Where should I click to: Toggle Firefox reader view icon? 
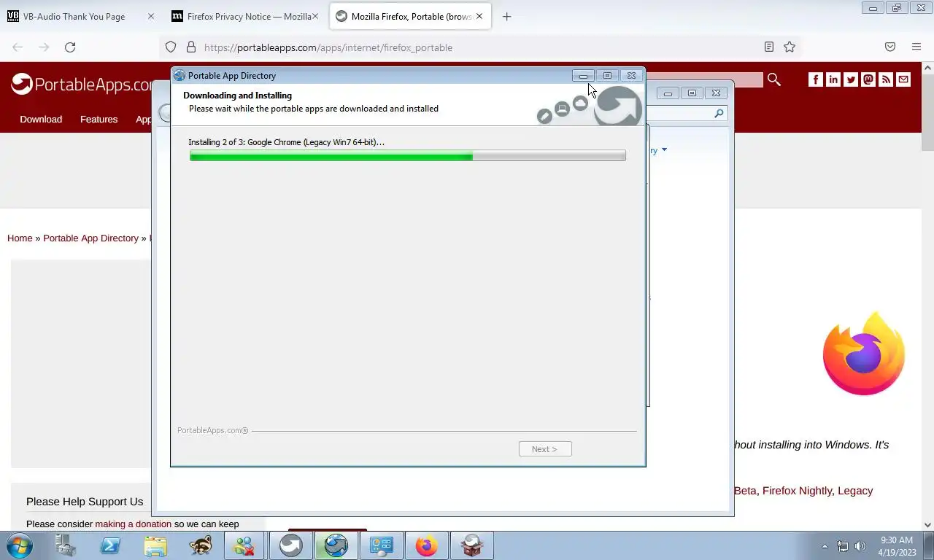coord(769,47)
